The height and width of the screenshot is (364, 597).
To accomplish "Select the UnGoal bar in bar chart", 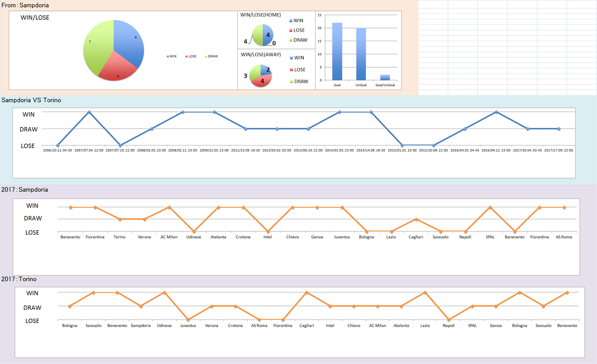I will [361, 54].
